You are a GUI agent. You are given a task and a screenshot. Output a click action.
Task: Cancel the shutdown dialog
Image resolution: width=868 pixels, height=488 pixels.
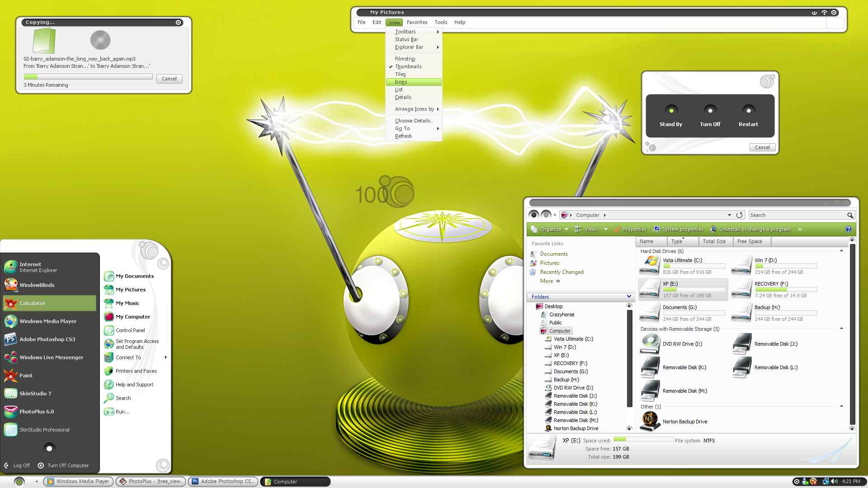point(762,147)
